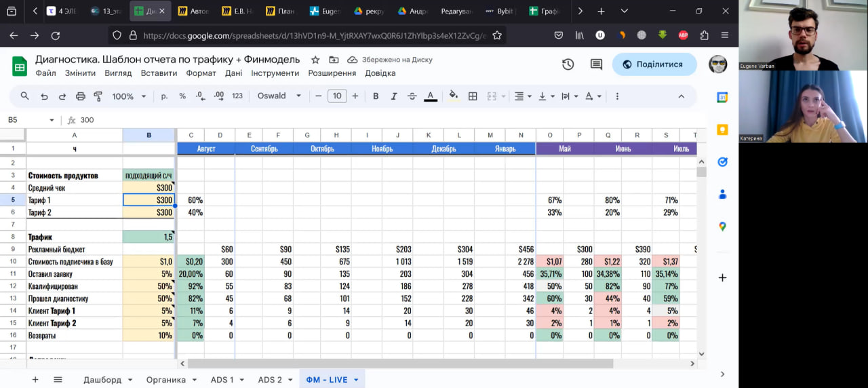Viewport: 868px width, 388px height.
Task: Star this spreadsheet document
Action: (315, 60)
